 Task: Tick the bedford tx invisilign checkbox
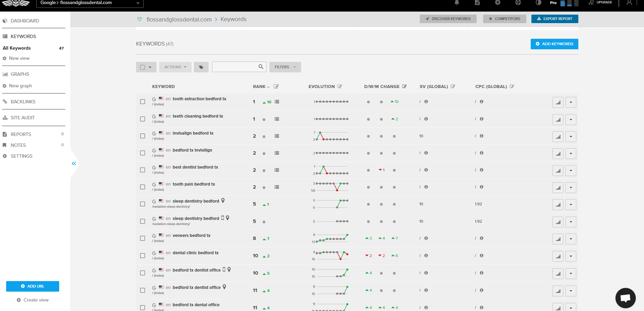[x=143, y=153]
